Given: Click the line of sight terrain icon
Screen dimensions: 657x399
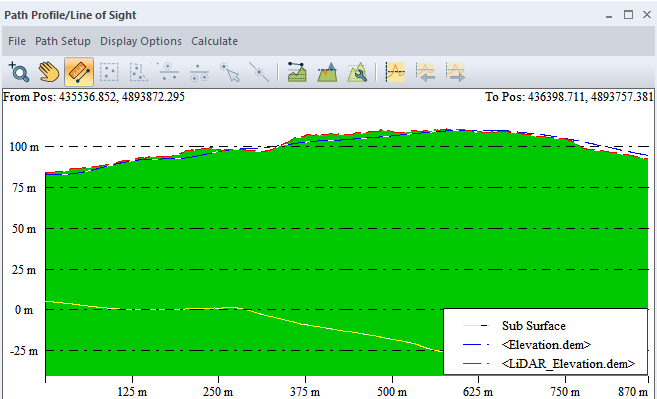Looking at the screenshot, I should pyautogui.click(x=297, y=72).
